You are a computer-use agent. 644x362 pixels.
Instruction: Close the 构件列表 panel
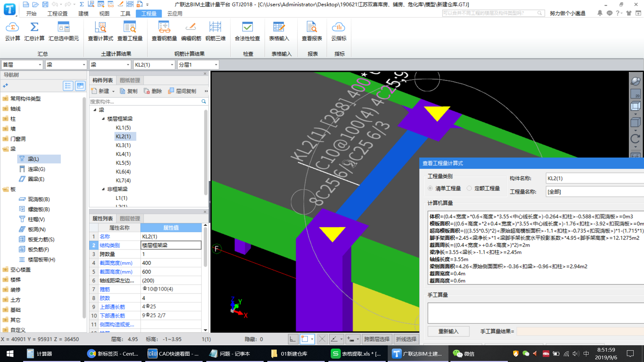(x=205, y=73)
